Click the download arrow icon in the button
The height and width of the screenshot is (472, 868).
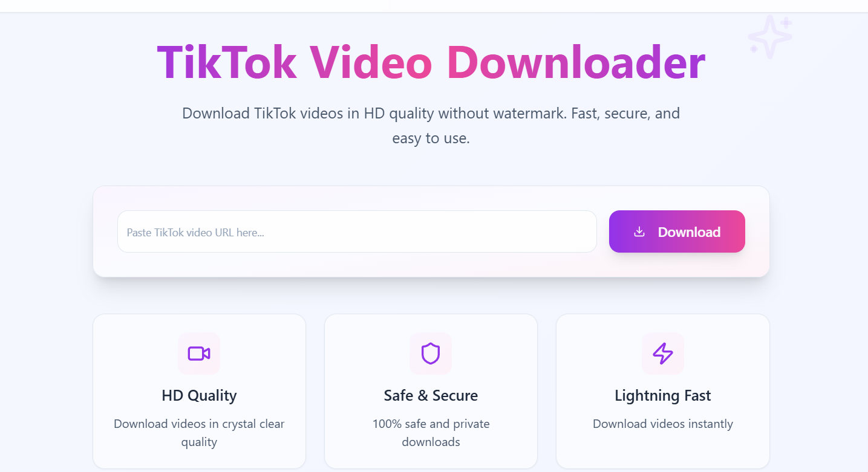click(639, 231)
